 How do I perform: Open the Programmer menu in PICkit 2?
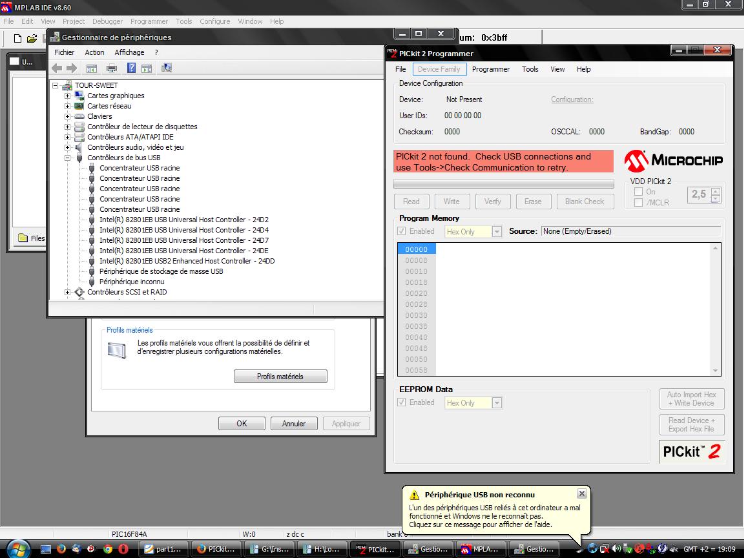pyautogui.click(x=491, y=70)
